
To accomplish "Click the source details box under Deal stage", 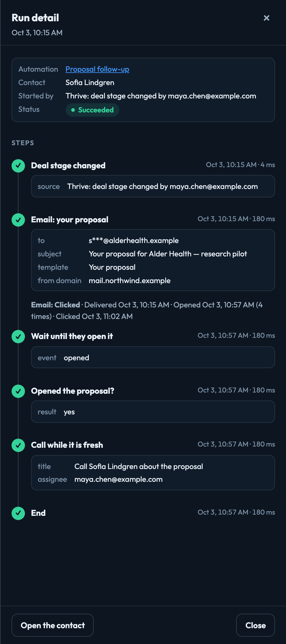I will 153,186.
